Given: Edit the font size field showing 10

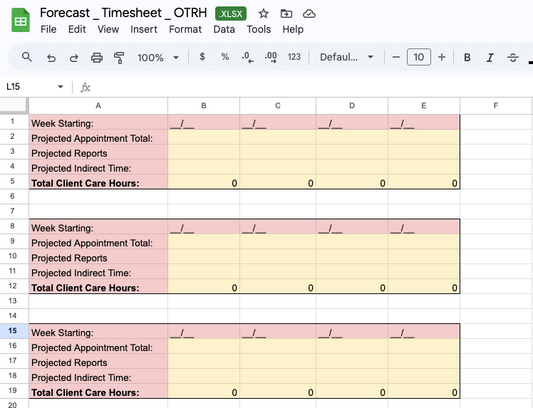Looking at the screenshot, I should (x=419, y=57).
